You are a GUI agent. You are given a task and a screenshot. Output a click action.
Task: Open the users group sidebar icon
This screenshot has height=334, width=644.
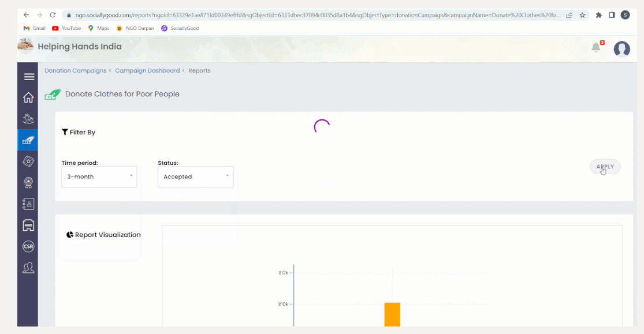tap(28, 268)
